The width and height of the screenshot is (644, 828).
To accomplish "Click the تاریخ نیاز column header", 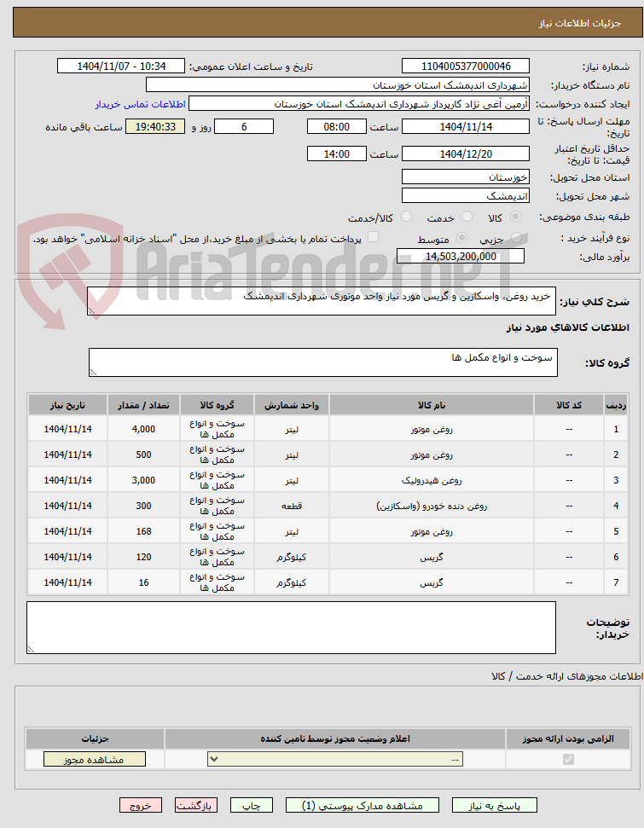I will [x=67, y=405].
